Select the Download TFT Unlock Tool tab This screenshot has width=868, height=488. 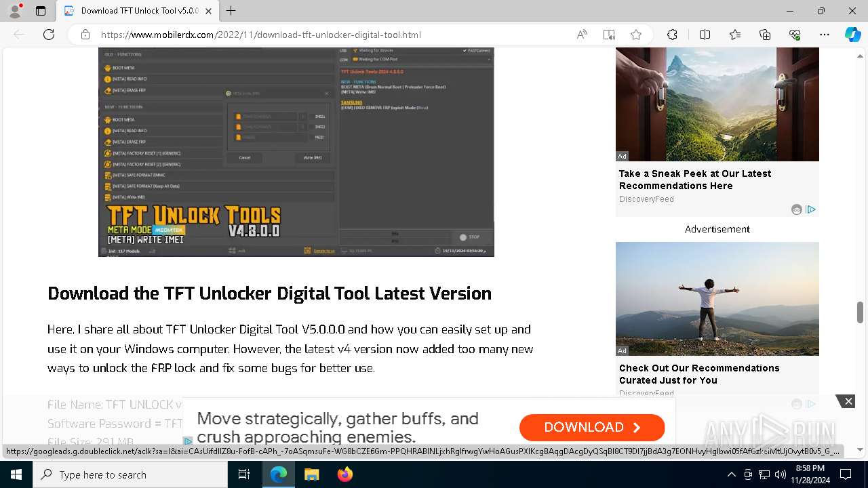click(x=138, y=11)
